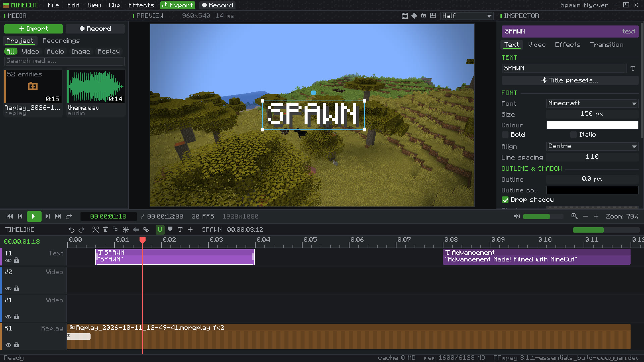Click the asterisk effects icon in timeline toolbar
Screen dimensions: 644x362
(126, 230)
